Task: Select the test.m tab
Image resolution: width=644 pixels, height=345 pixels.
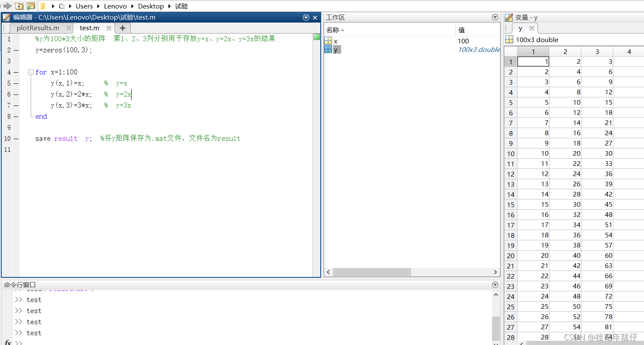Action: point(89,28)
